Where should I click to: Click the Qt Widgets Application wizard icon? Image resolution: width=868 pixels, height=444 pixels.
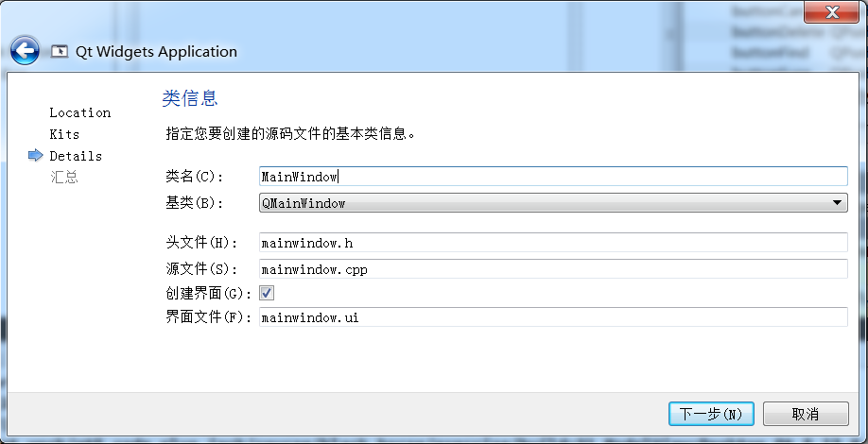click(x=60, y=51)
